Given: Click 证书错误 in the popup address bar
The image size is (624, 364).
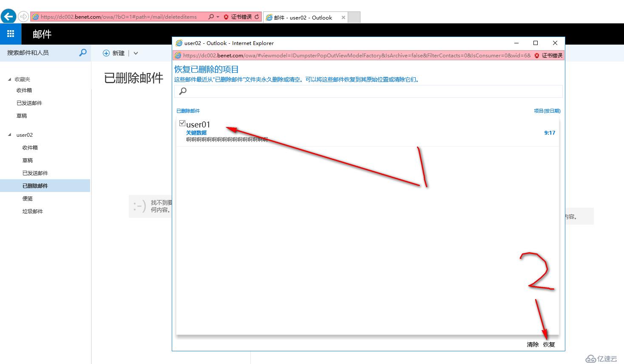Looking at the screenshot, I should click(552, 56).
